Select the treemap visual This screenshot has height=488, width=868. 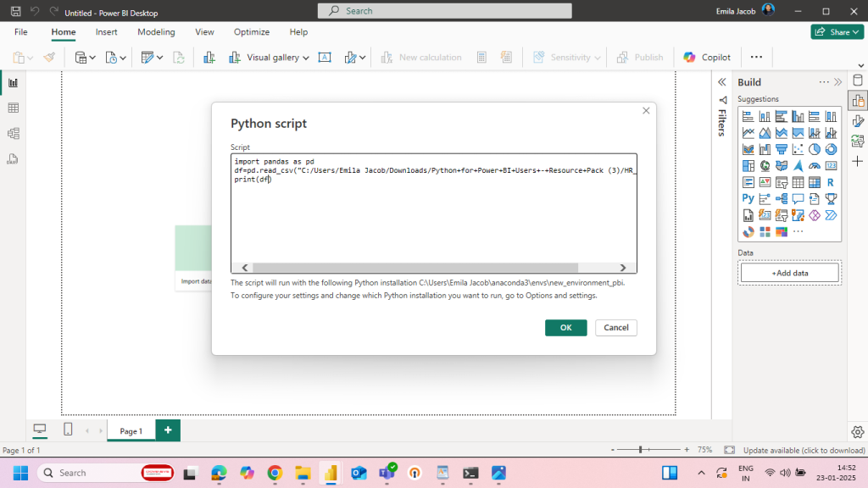click(748, 166)
